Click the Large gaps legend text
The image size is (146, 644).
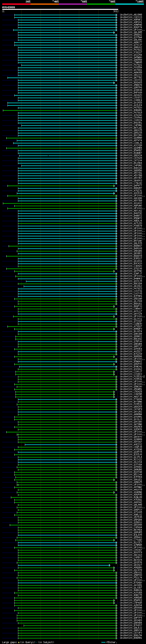click(x=28, y=642)
